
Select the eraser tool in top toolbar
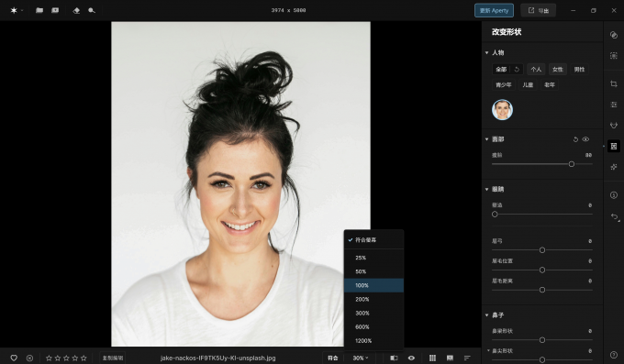76,10
